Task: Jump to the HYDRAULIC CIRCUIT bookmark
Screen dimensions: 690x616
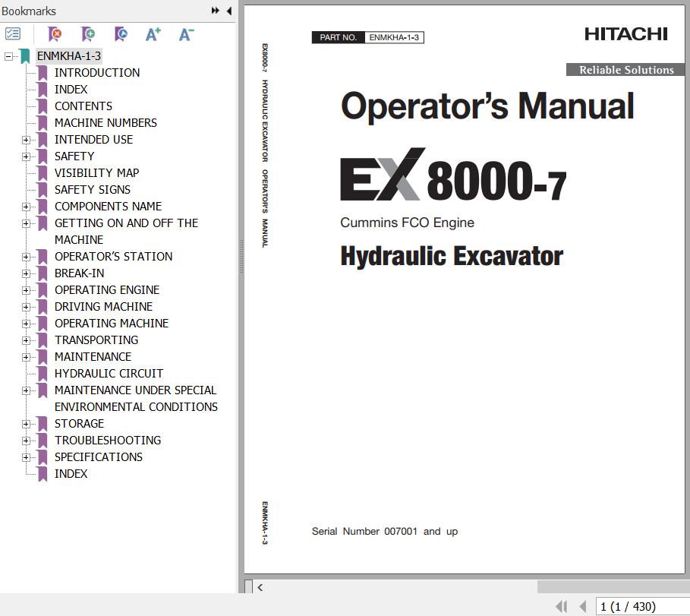Action: [x=109, y=374]
